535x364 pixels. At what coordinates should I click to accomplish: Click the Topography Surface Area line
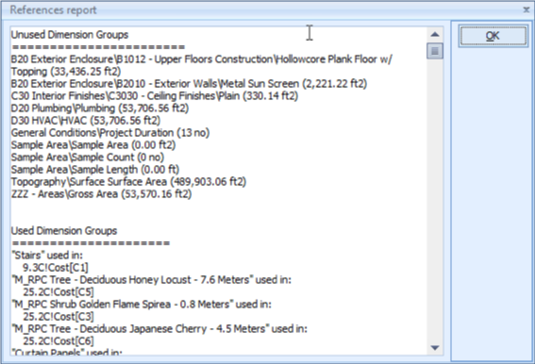pos(128,182)
